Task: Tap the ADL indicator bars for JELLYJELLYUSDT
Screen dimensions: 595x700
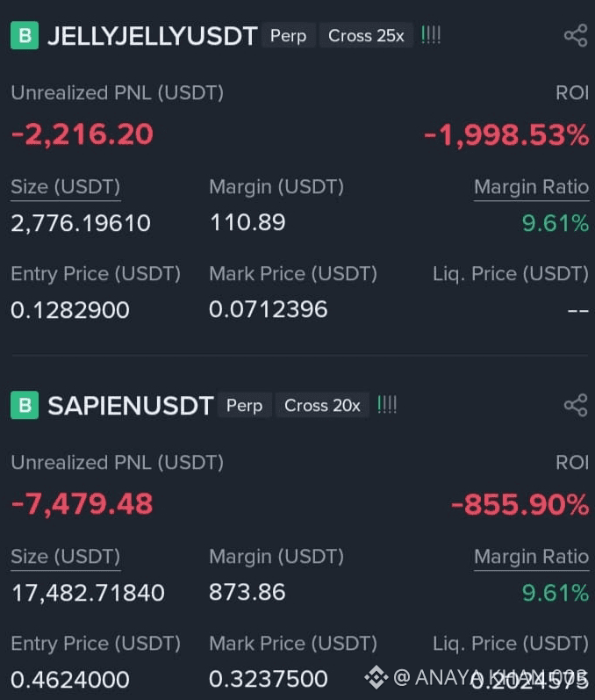Action: (x=431, y=35)
